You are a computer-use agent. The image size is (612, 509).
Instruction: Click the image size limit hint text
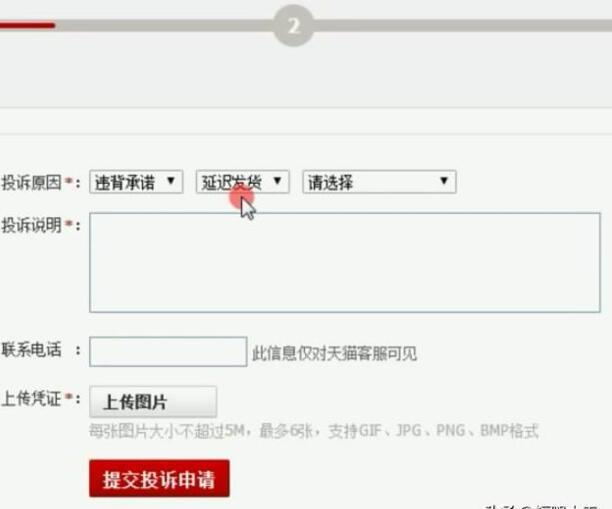[314, 431]
